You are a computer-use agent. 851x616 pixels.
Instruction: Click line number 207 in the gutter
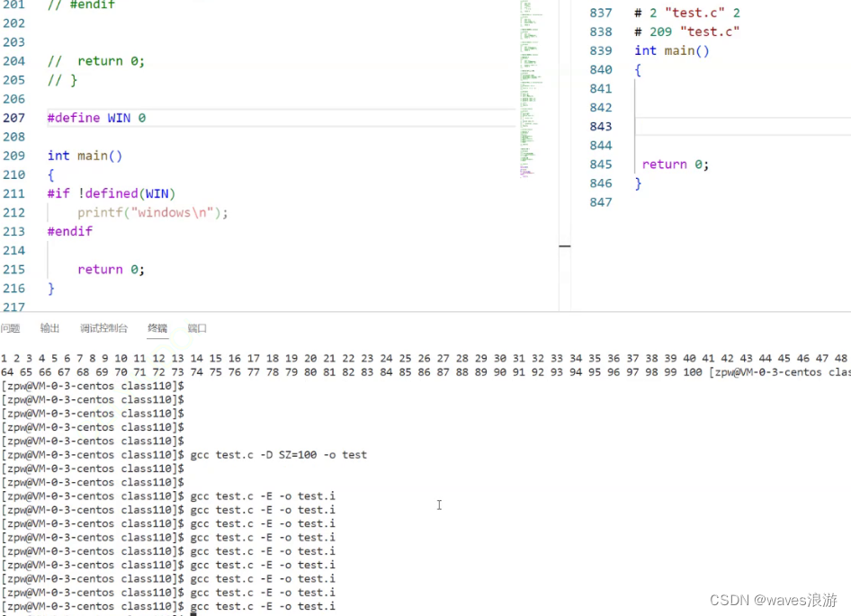pyautogui.click(x=13, y=118)
